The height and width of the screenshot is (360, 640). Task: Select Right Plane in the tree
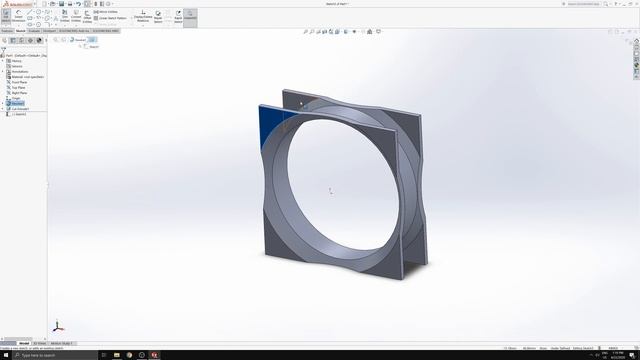17,93
